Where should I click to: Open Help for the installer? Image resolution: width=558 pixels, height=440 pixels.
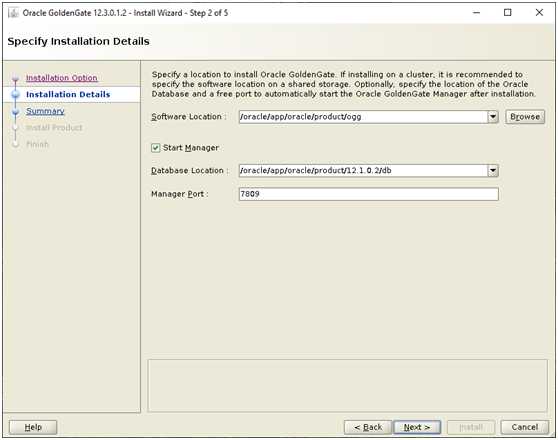coord(33,427)
